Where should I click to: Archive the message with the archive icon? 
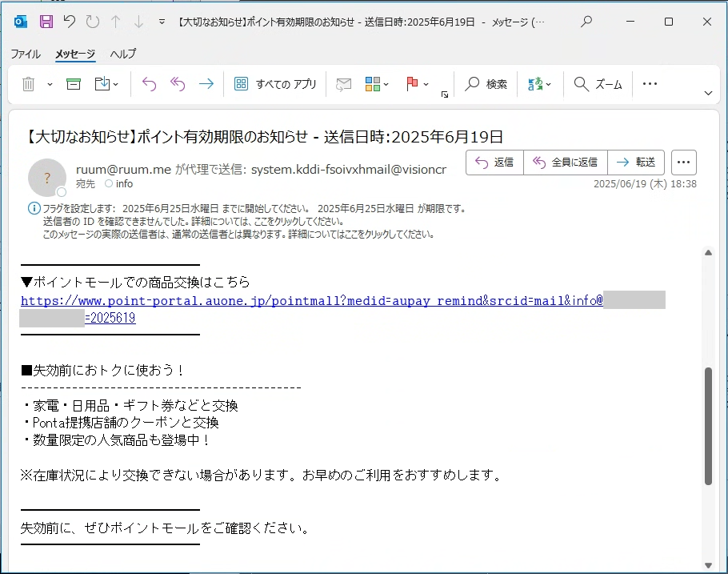click(x=74, y=84)
